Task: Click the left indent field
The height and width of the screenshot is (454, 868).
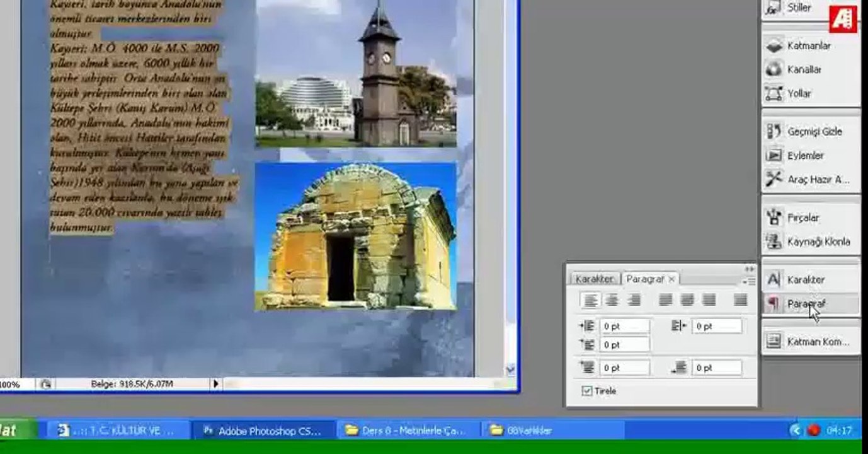Action: (625, 326)
